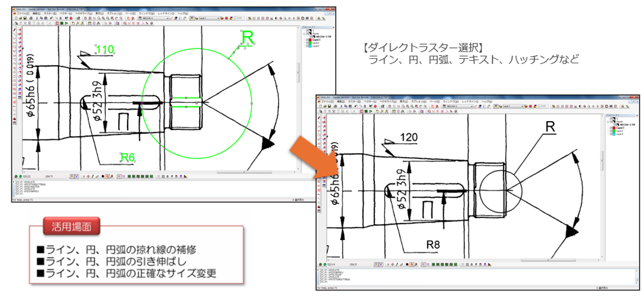Open MECH4-2 page dropdown in lower-right window
The image size is (644, 299).
[x=460, y=106]
